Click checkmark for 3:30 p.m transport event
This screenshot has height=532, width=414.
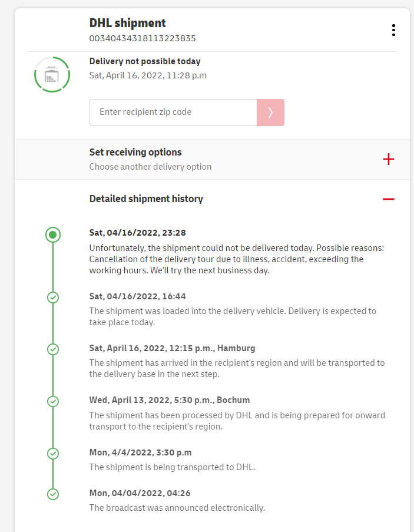coord(53,453)
